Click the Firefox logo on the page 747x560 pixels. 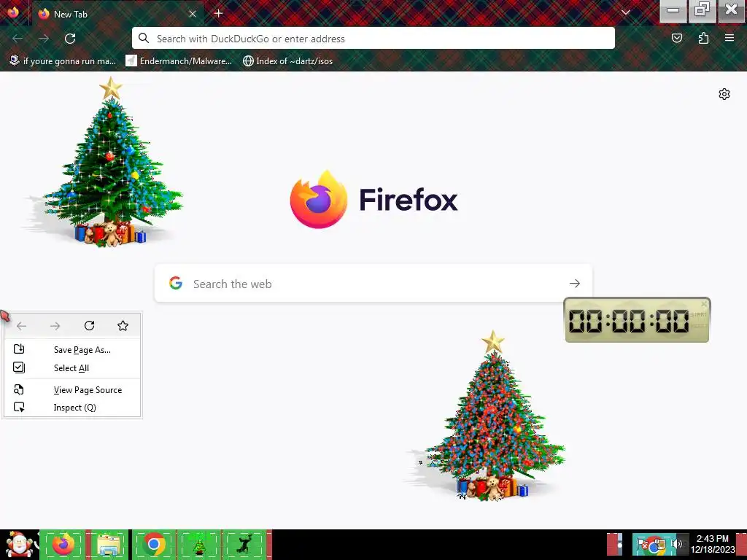tap(319, 200)
